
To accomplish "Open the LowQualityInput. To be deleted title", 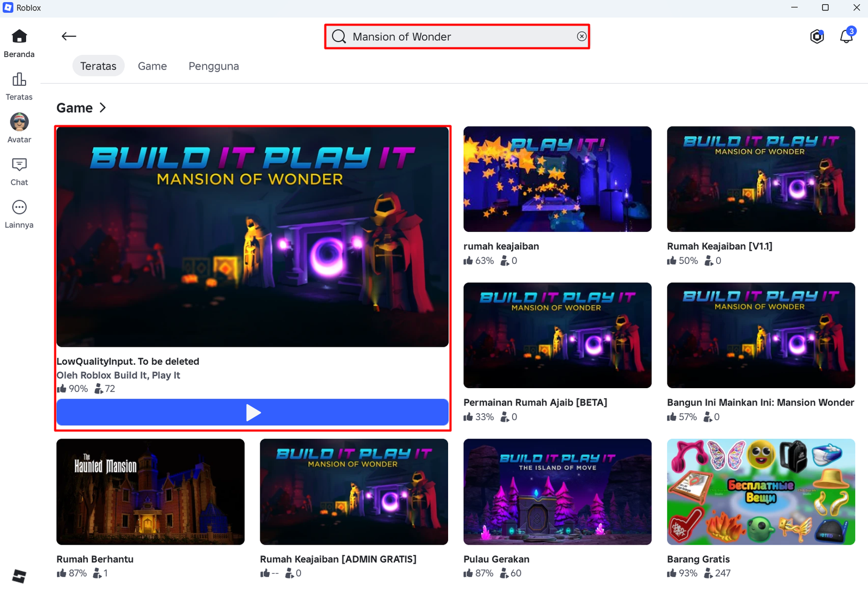I will point(128,362).
